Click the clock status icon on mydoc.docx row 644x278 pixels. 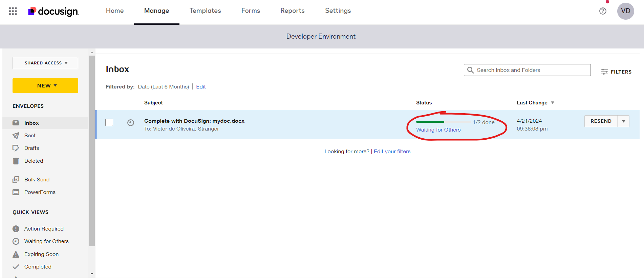pyautogui.click(x=131, y=123)
